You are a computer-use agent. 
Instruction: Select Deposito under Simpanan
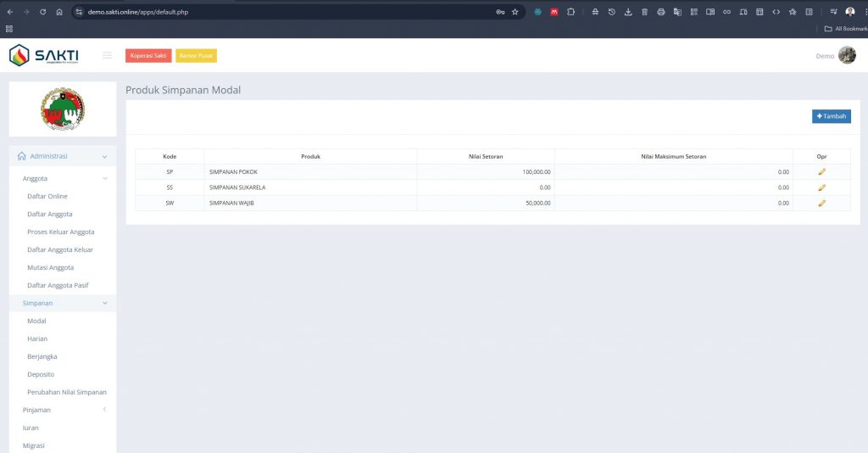click(41, 374)
